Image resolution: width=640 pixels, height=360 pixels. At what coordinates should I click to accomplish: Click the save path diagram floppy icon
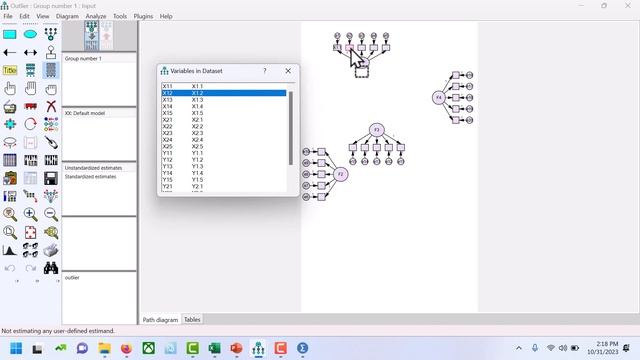[51, 178]
